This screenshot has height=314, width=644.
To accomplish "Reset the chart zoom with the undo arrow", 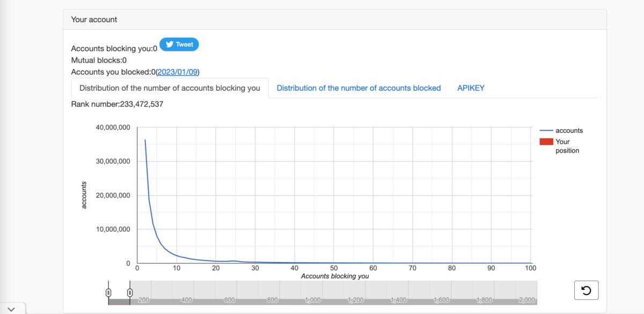I will click(586, 290).
